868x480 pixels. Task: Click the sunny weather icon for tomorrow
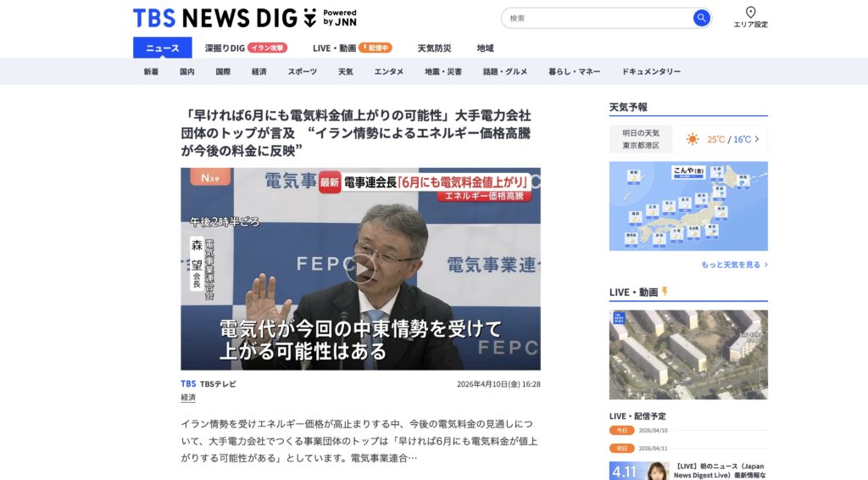coord(693,139)
